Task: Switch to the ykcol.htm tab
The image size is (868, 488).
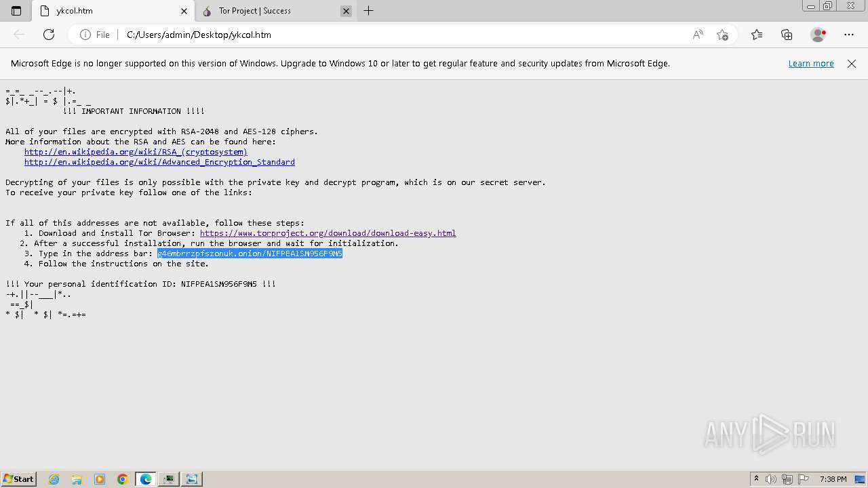Action: [x=113, y=11]
